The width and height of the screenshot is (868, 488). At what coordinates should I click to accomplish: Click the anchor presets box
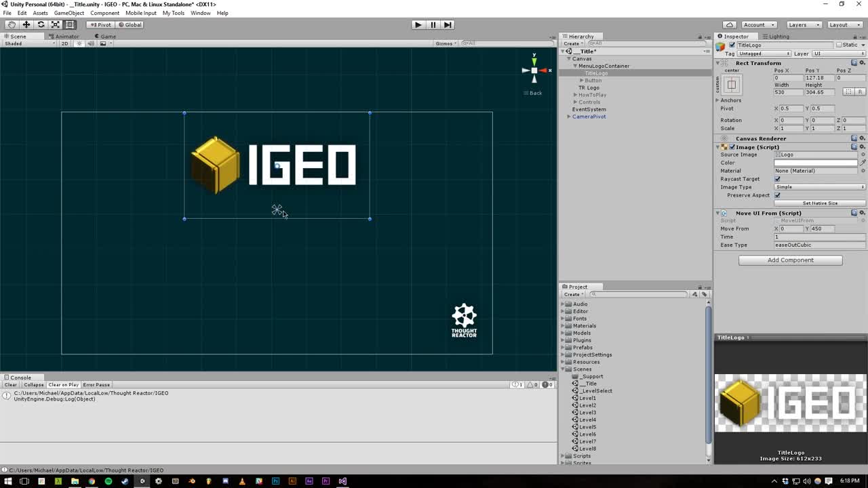coord(732,85)
